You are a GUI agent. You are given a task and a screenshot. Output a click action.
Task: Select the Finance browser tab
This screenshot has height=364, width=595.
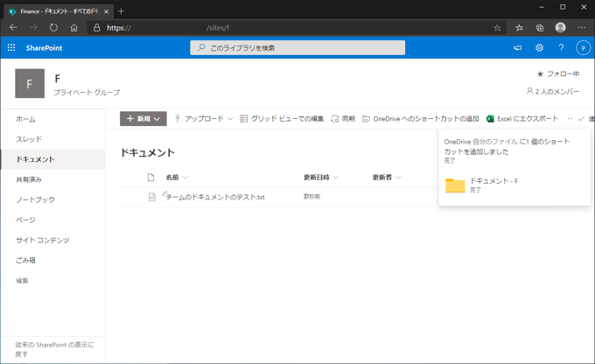(x=58, y=11)
